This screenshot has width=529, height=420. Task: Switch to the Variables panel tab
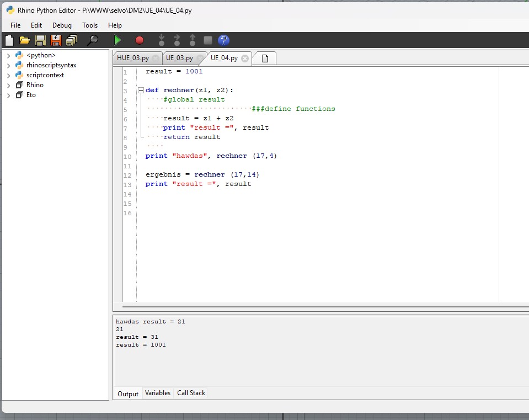click(158, 393)
